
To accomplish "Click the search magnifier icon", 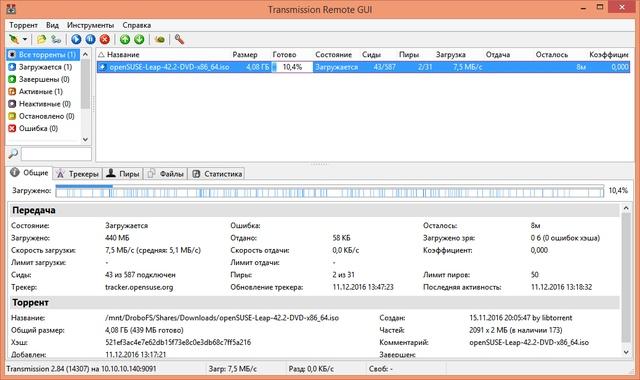I will coord(13,154).
